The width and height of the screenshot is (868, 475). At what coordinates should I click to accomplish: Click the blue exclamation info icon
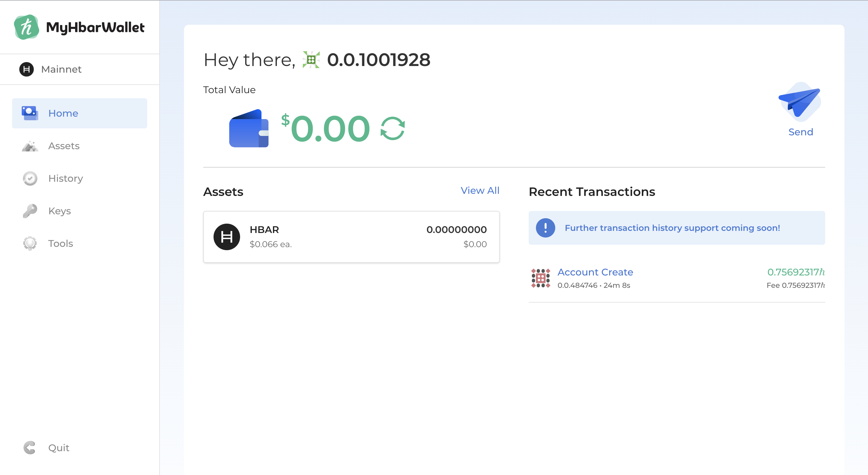pyautogui.click(x=545, y=228)
